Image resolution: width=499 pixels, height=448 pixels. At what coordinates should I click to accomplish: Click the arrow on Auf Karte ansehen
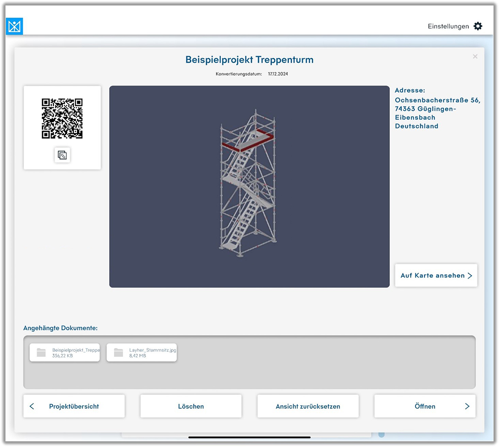[470, 276]
